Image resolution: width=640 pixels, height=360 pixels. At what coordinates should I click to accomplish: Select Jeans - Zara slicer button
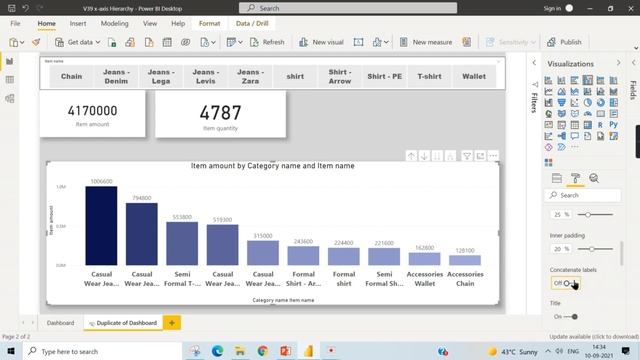(250, 76)
